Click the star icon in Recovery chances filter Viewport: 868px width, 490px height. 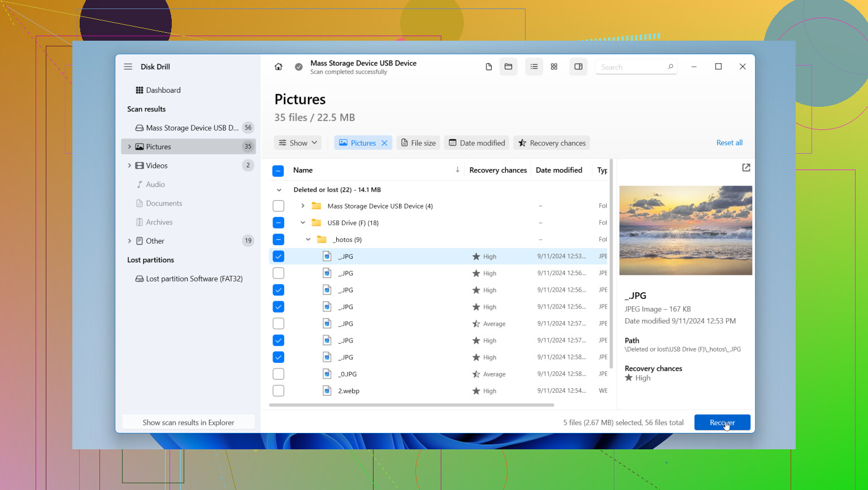[523, 143]
